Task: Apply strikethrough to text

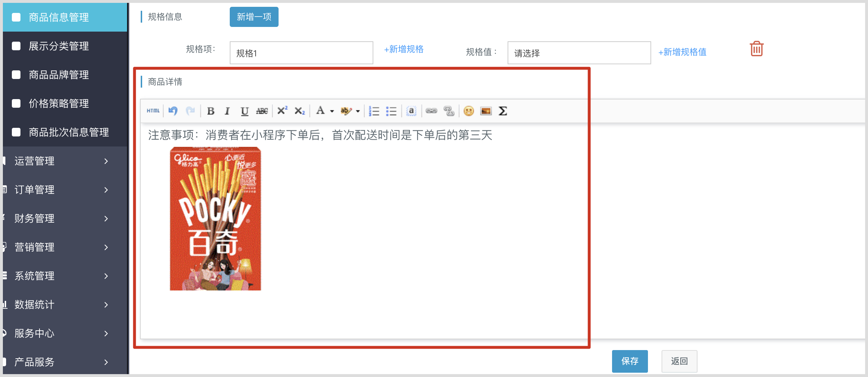Action: click(262, 111)
